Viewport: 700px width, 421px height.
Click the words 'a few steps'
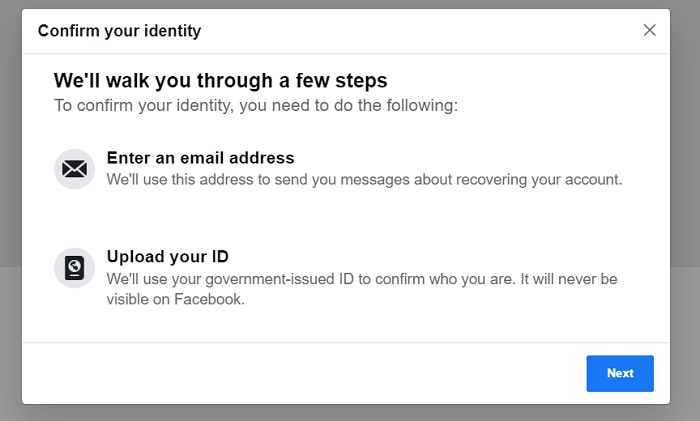click(333, 80)
